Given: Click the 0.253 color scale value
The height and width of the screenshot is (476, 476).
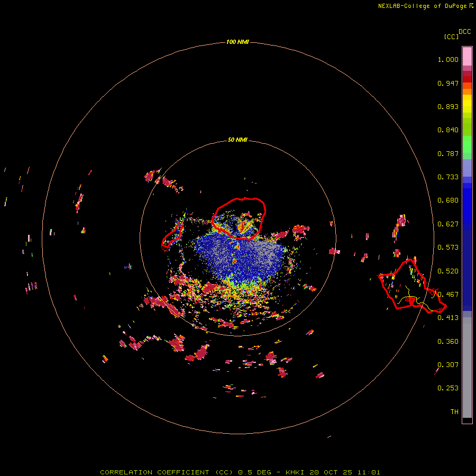Looking at the screenshot, I should coord(448,388).
